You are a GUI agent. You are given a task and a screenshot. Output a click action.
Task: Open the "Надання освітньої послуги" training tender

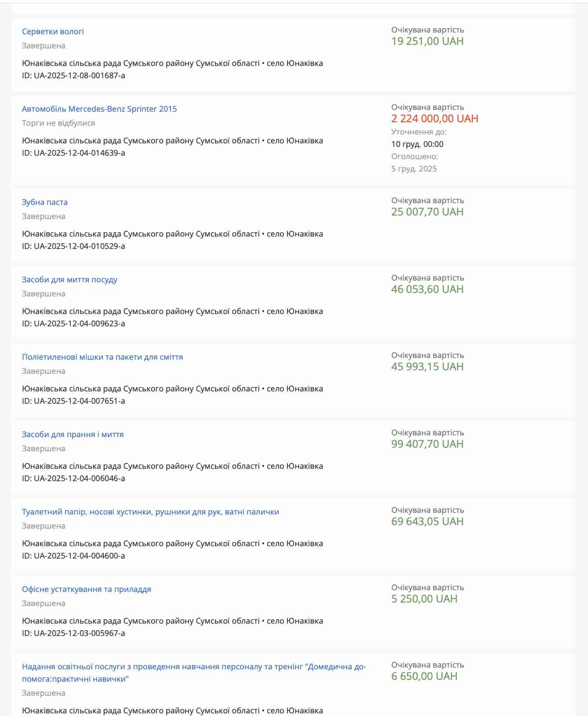[x=194, y=667]
